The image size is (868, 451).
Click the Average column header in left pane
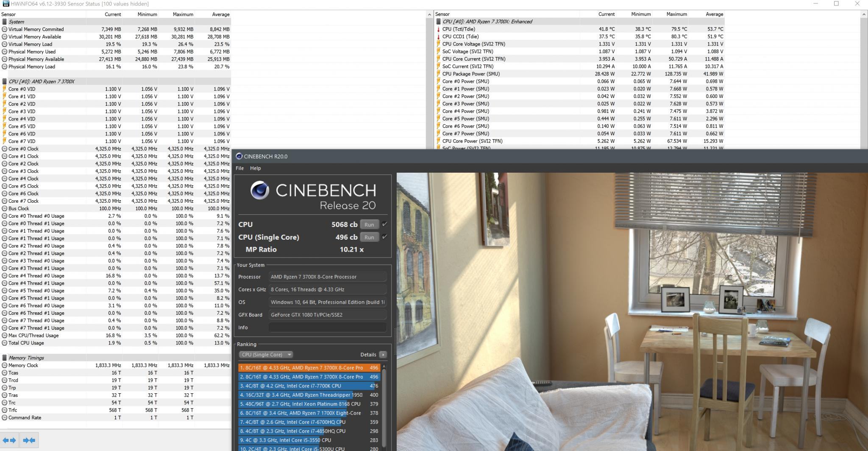tap(221, 14)
